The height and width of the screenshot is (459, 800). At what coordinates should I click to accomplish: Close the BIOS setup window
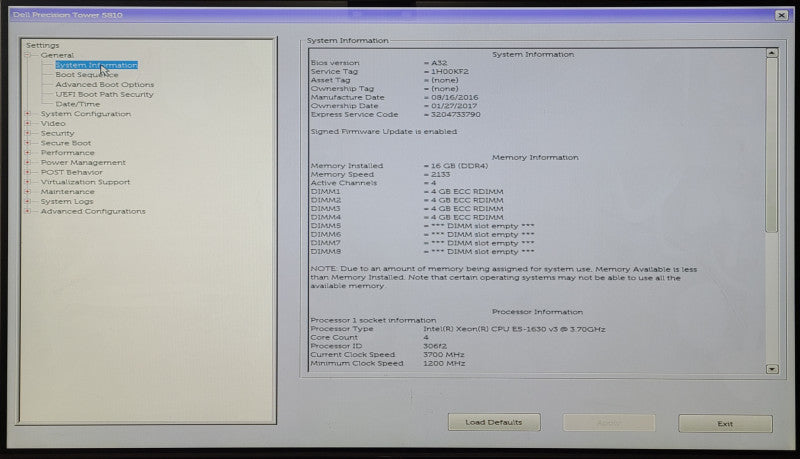pyautogui.click(x=781, y=15)
